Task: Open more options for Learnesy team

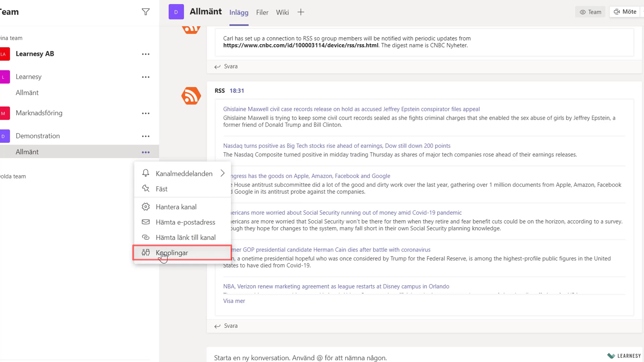Action: tap(146, 77)
